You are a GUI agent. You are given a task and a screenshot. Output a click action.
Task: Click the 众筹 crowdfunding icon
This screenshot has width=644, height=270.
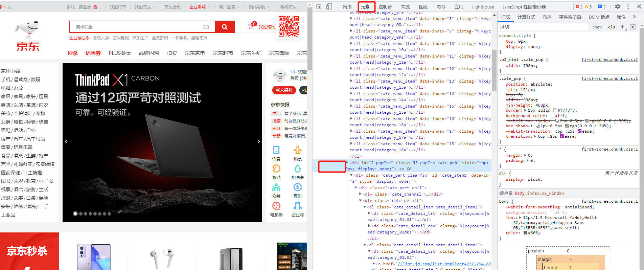(276, 187)
